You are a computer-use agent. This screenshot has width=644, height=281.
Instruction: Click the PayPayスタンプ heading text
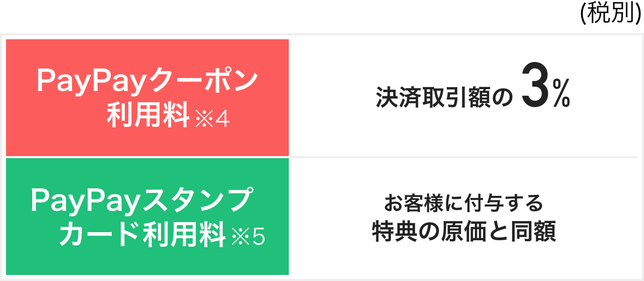(140, 200)
